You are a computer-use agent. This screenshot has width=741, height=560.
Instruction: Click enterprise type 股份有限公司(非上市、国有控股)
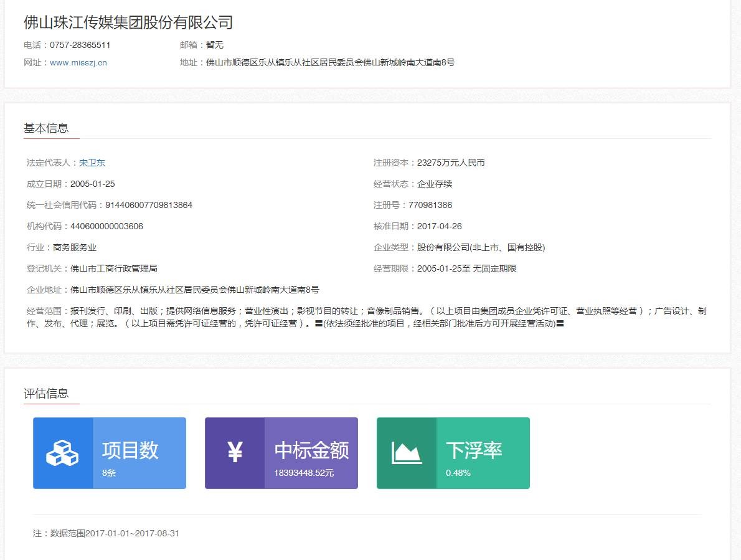481,247
